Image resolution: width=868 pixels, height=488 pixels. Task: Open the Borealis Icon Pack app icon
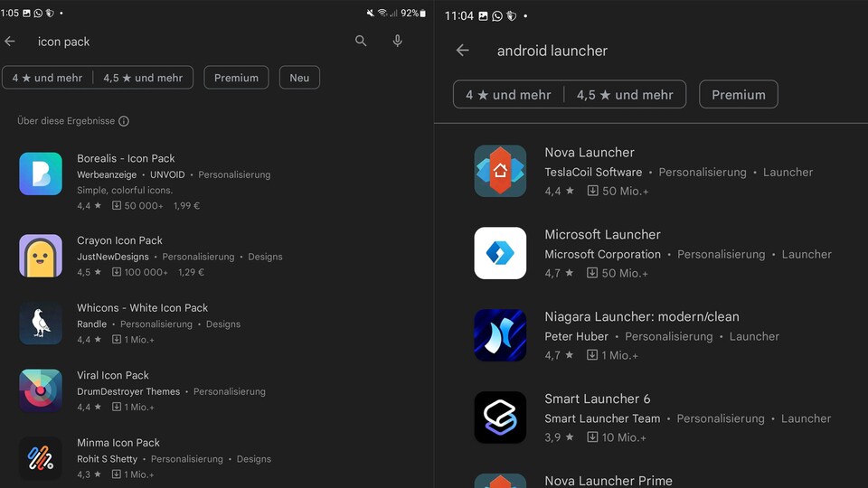[41, 174]
